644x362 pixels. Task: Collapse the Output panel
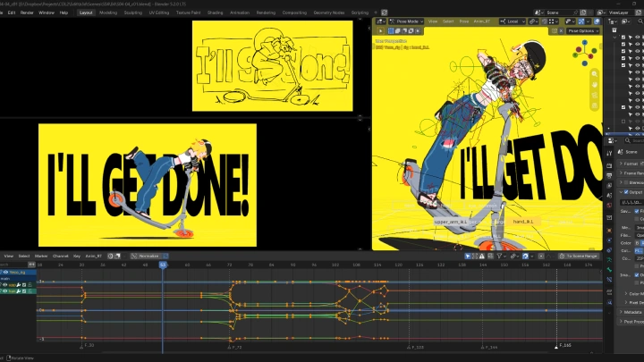[x=621, y=192]
